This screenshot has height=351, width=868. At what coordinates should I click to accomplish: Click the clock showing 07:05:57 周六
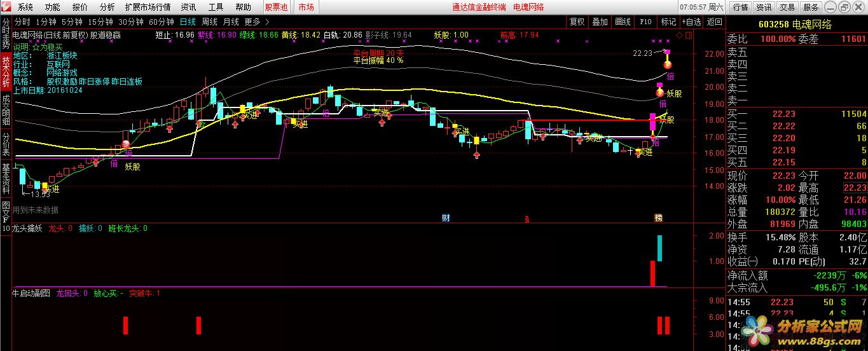point(701,7)
